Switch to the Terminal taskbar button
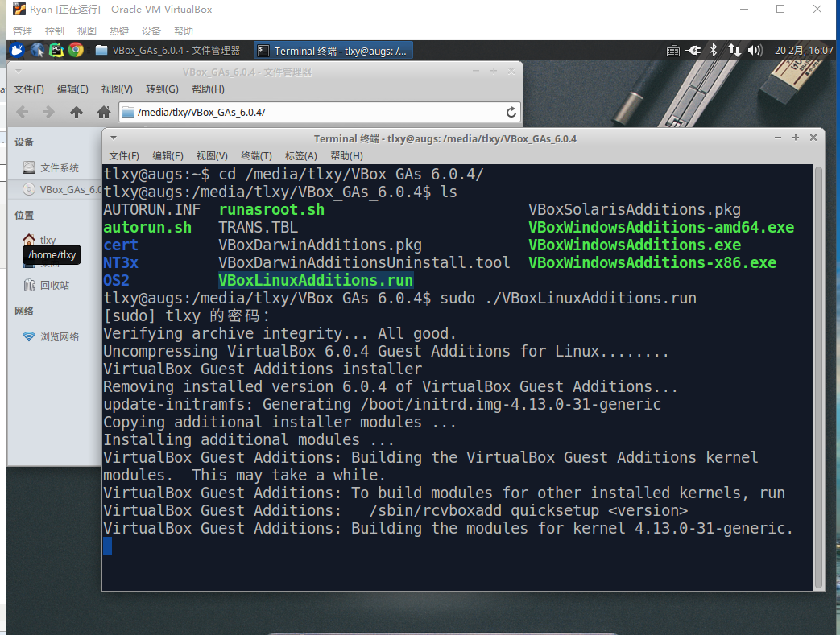The width and height of the screenshot is (840, 635). point(333,51)
